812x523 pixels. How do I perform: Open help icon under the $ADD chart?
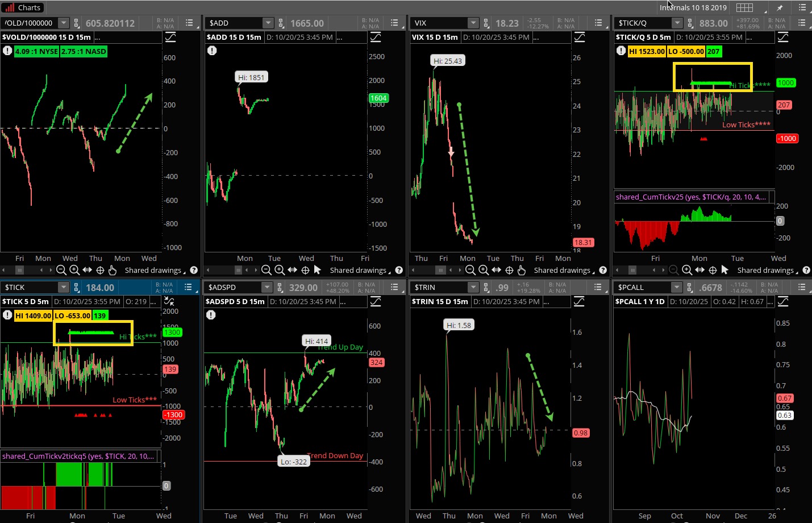click(x=399, y=270)
